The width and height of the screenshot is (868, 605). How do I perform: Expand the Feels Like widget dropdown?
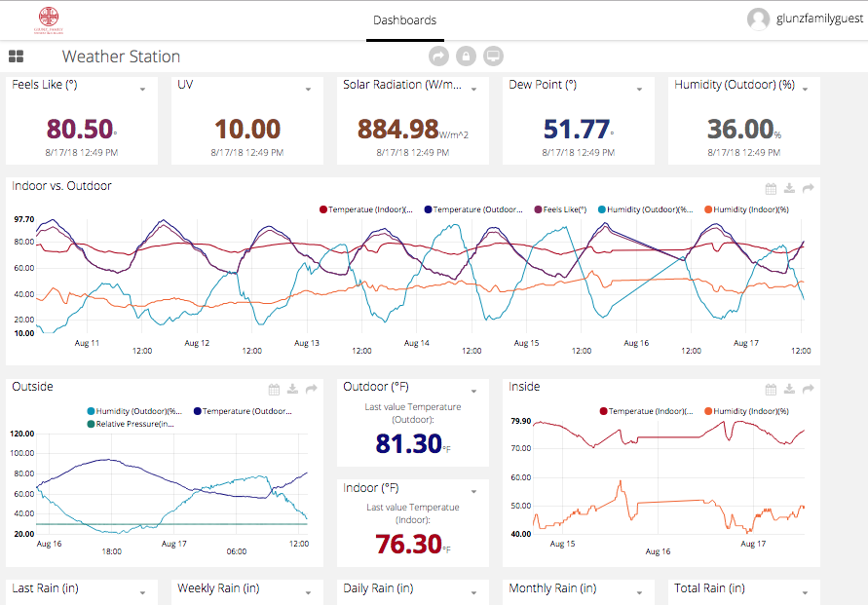(143, 90)
